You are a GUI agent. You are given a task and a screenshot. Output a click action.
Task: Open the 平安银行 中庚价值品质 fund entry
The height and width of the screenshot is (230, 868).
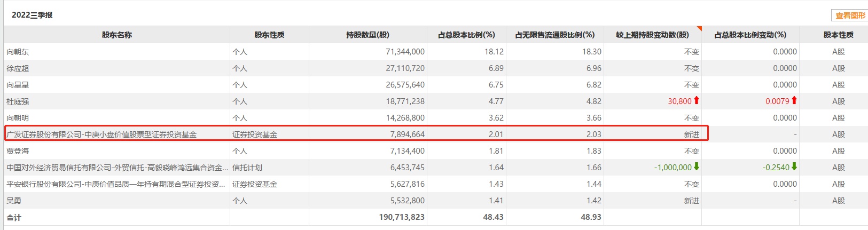click(115, 184)
